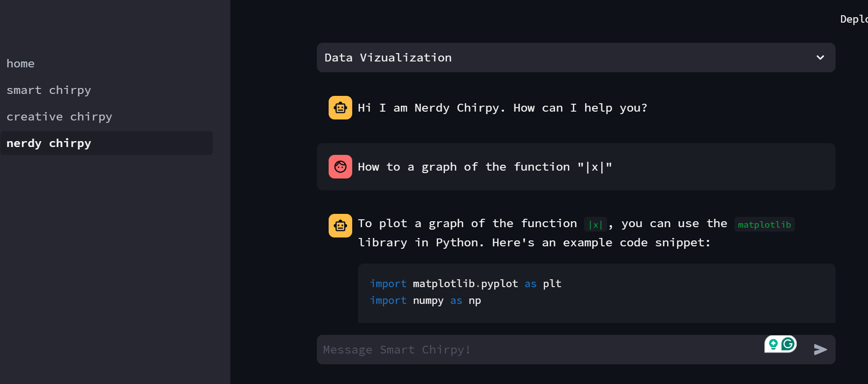The width and height of the screenshot is (868, 384).
Task: Open the Grammarly G icon
Action: tap(788, 344)
